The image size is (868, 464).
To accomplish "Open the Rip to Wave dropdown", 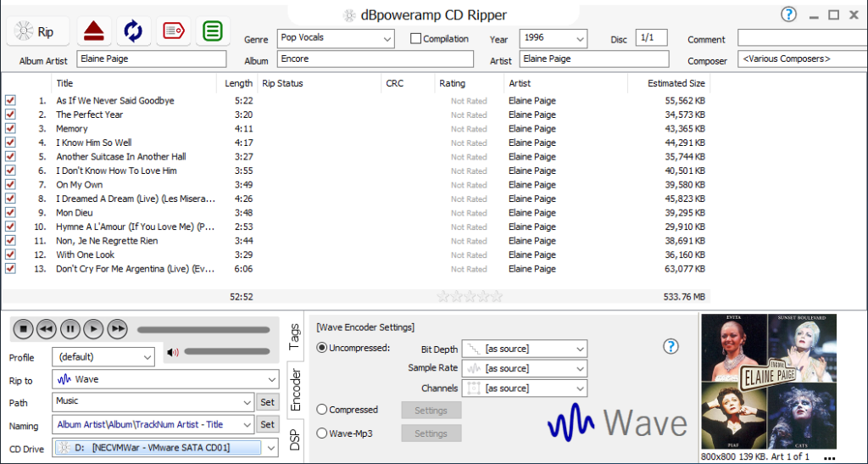I will 165,380.
